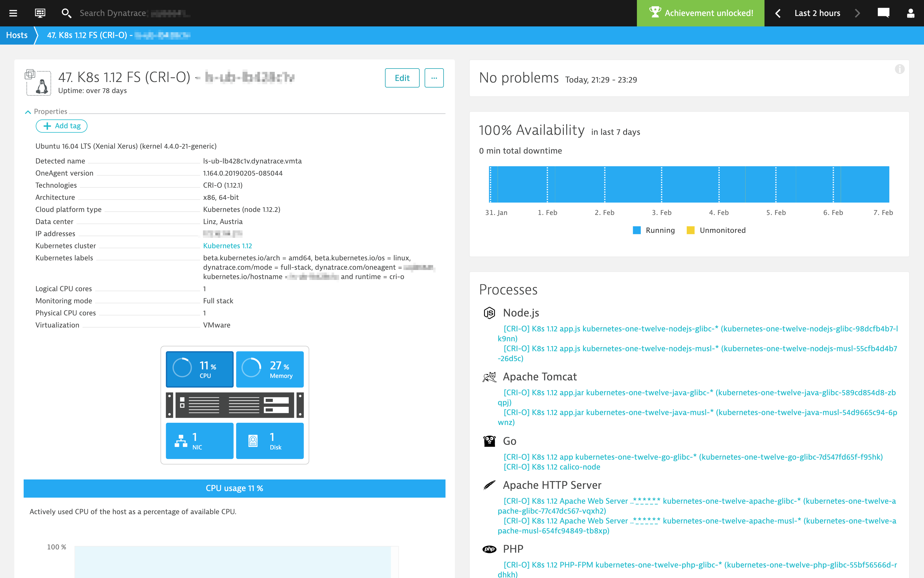The width and height of the screenshot is (924, 578).
Task: Select the 1 NIC tile
Action: (x=200, y=441)
